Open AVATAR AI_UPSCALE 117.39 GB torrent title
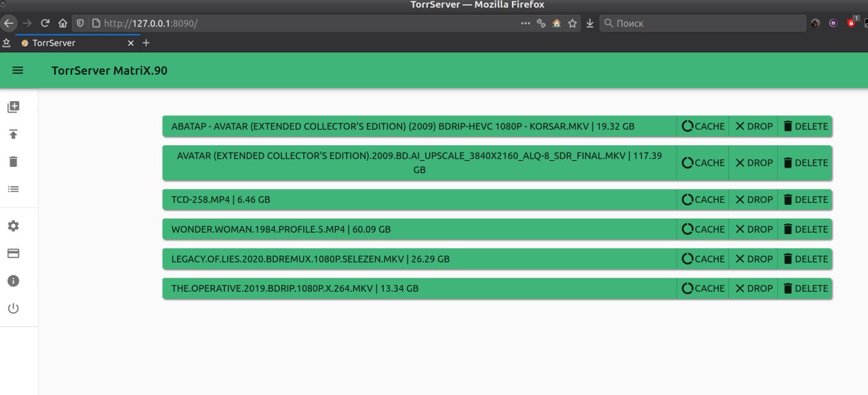Viewport: 868px width, 395px height. pos(419,163)
